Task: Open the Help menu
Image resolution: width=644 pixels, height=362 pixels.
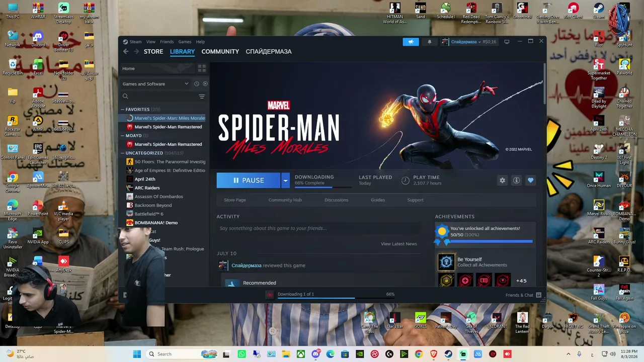Action: [200, 42]
